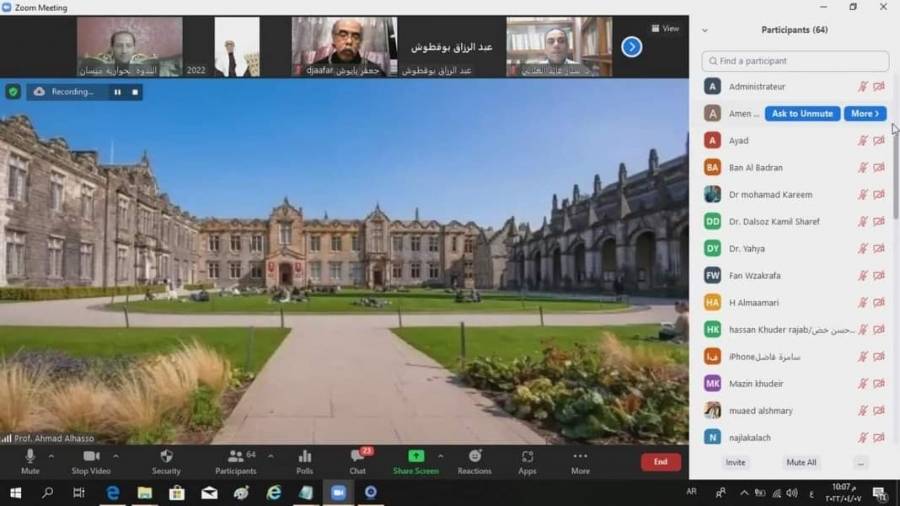Click Administrateur's muted microphone icon
Screen dimensions: 900x506
tap(863, 87)
